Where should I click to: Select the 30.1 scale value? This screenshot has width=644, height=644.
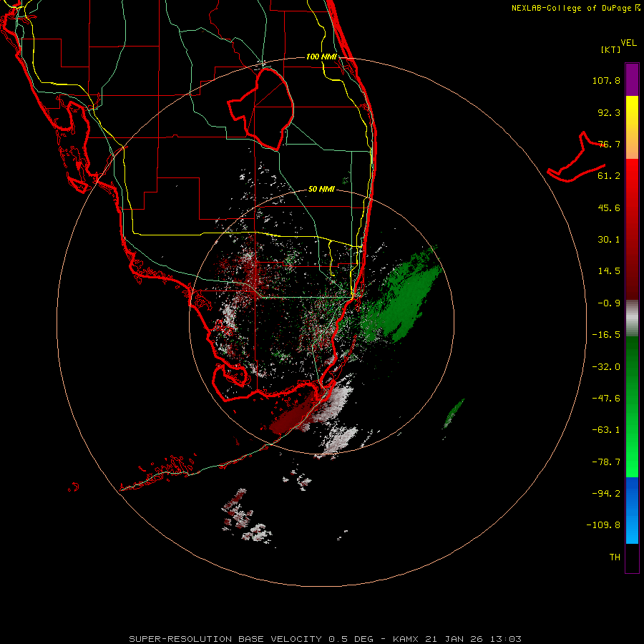609,240
